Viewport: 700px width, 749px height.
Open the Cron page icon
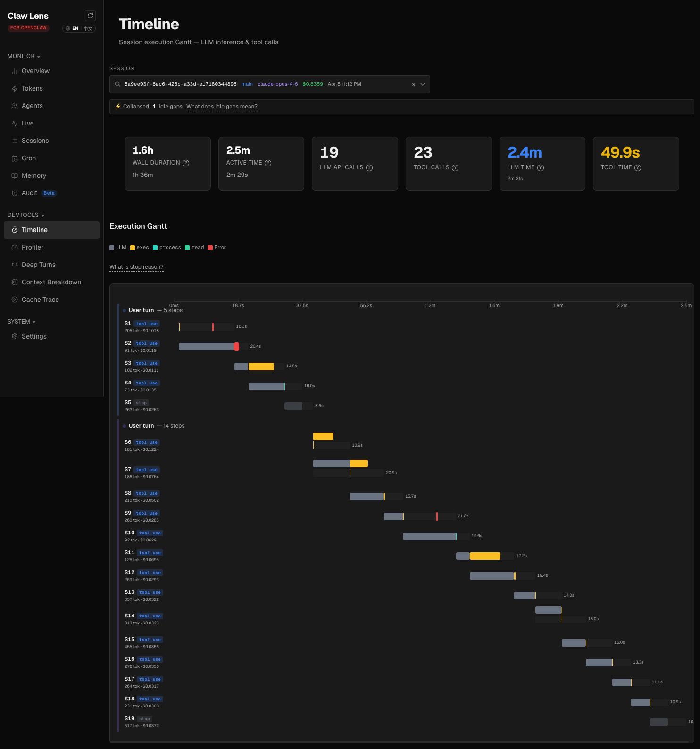(x=15, y=158)
